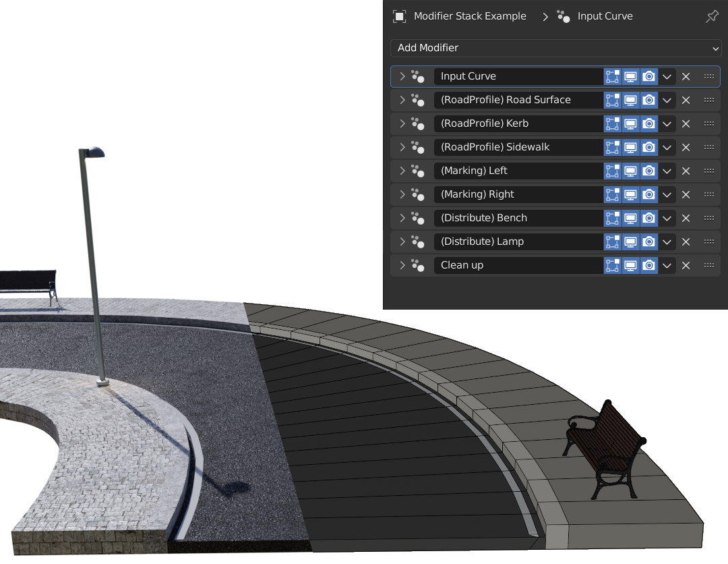Remove the Clean up modifier with X

(x=686, y=265)
